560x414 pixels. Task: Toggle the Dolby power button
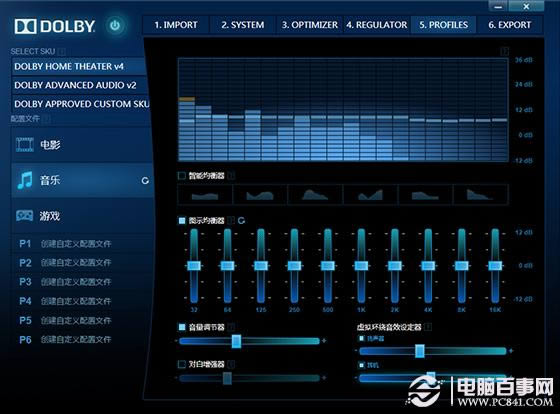click(115, 25)
